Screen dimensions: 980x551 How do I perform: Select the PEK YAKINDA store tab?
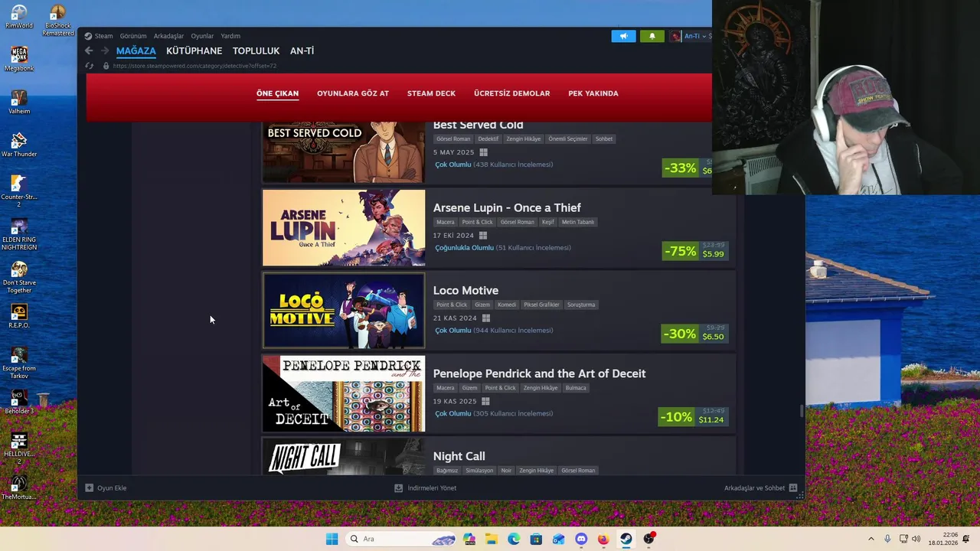[593, 93]
